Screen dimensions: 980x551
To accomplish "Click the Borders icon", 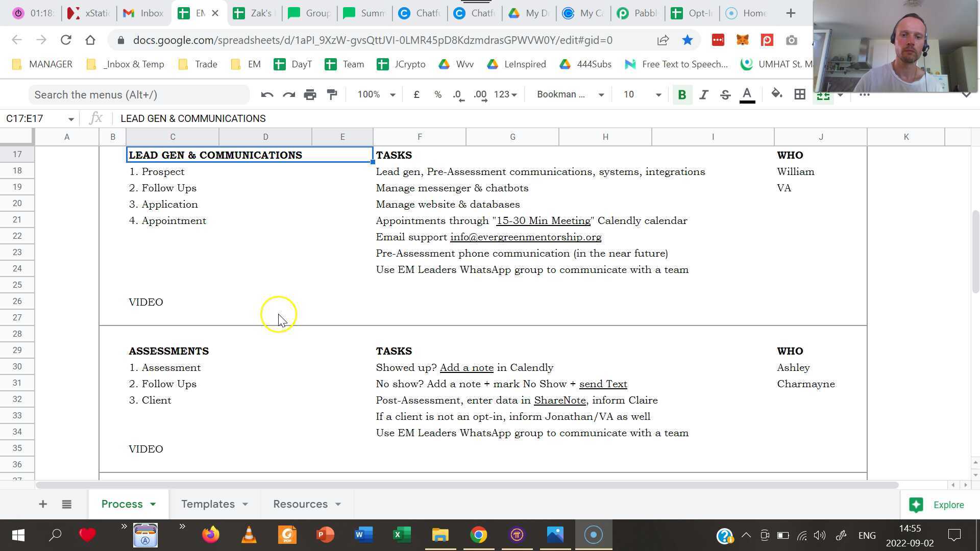I will click(x=799, y=94).
